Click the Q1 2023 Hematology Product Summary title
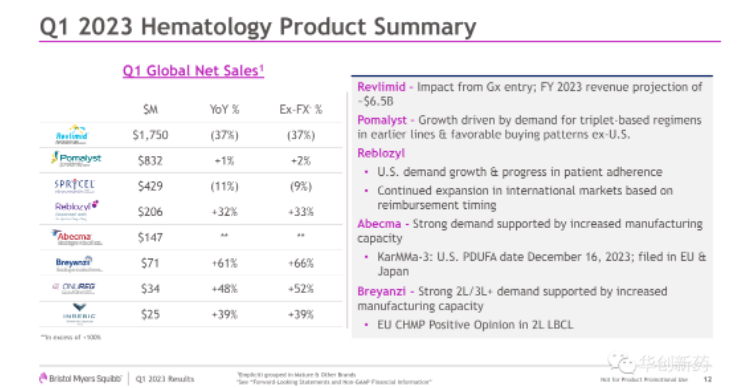 pos(258,26)
